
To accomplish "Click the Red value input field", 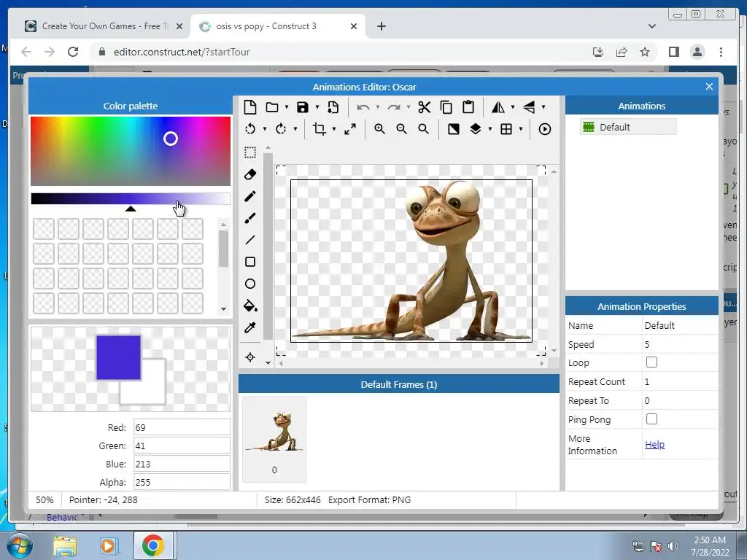I will click(182, 427).
